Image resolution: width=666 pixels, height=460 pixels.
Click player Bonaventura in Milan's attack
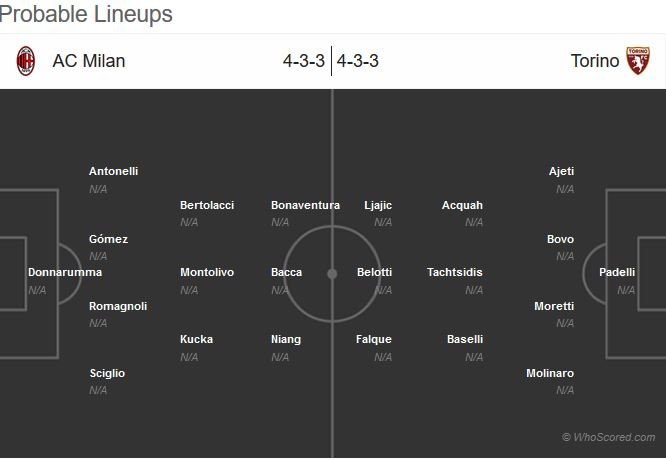[305, 205]
